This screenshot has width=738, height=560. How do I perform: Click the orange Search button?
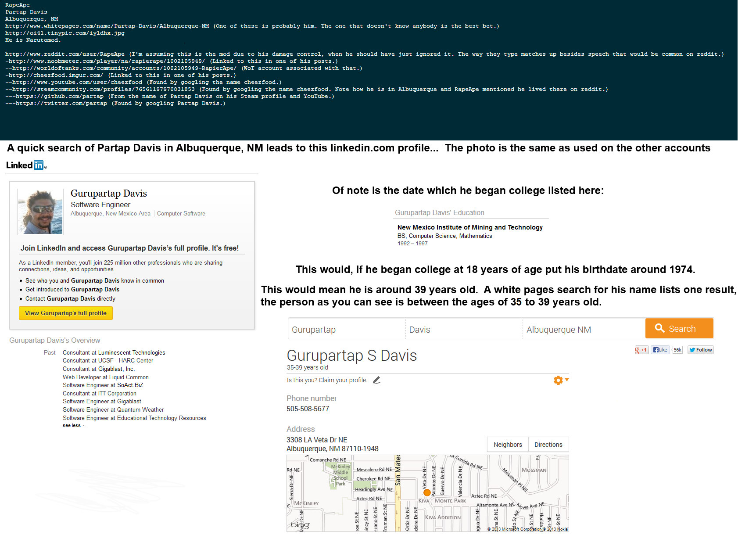679,328
